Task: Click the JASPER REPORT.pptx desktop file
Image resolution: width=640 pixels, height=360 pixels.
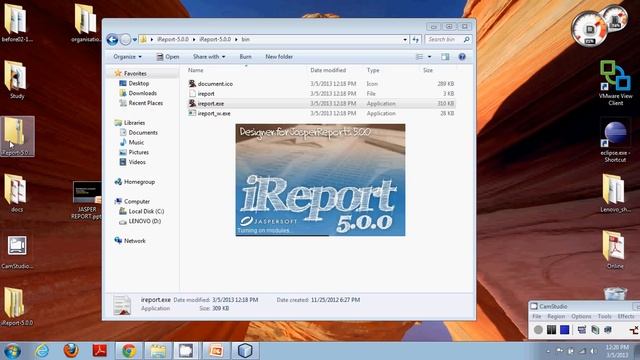Action: (87, 200)
